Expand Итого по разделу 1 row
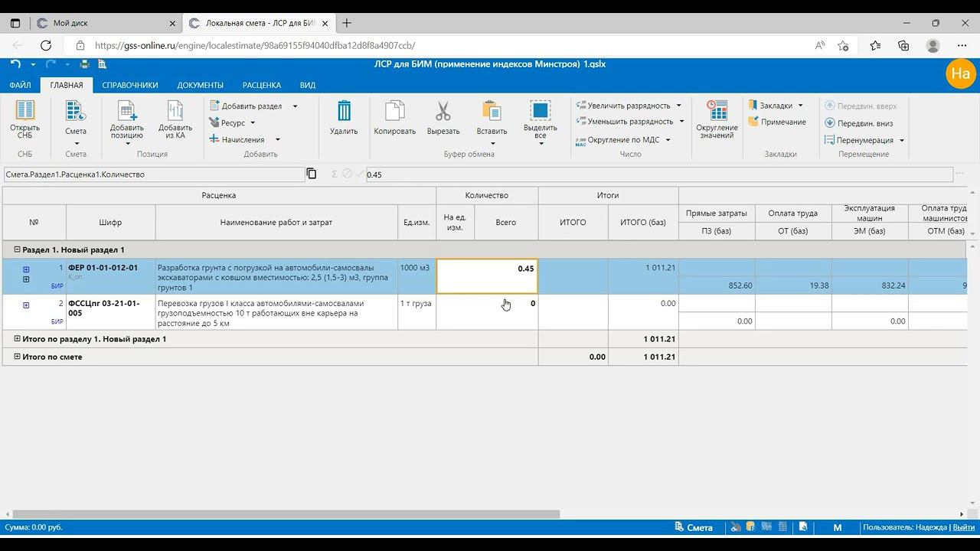The width and height of the screenshot is (980, 551). pos(17,338)
